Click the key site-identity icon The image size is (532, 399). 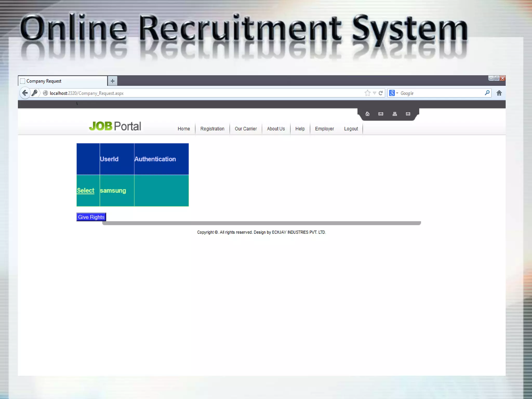pyautogui.click(x=35, y=93)
